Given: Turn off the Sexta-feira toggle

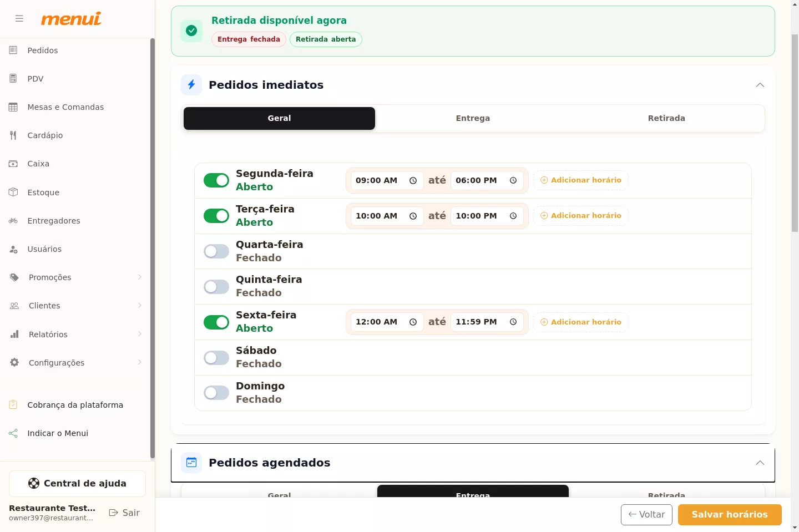Looking at the screenshot, I should point(216,322).
